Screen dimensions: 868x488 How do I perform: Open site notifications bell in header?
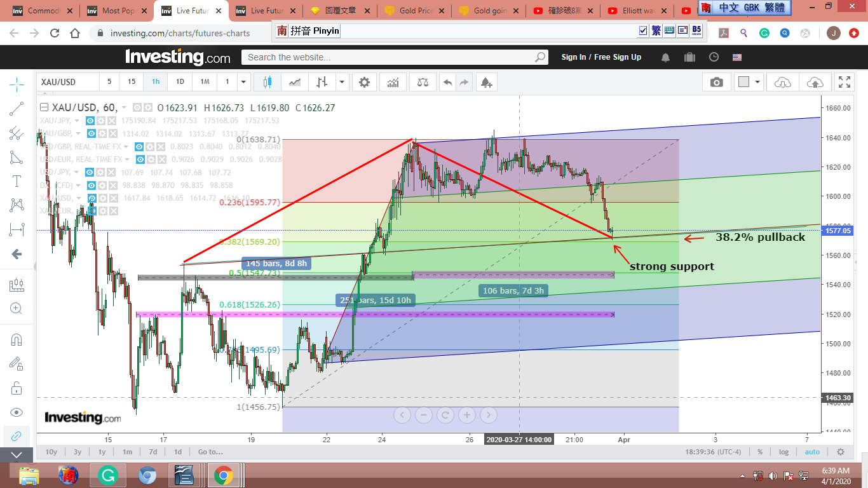point(665,57)
